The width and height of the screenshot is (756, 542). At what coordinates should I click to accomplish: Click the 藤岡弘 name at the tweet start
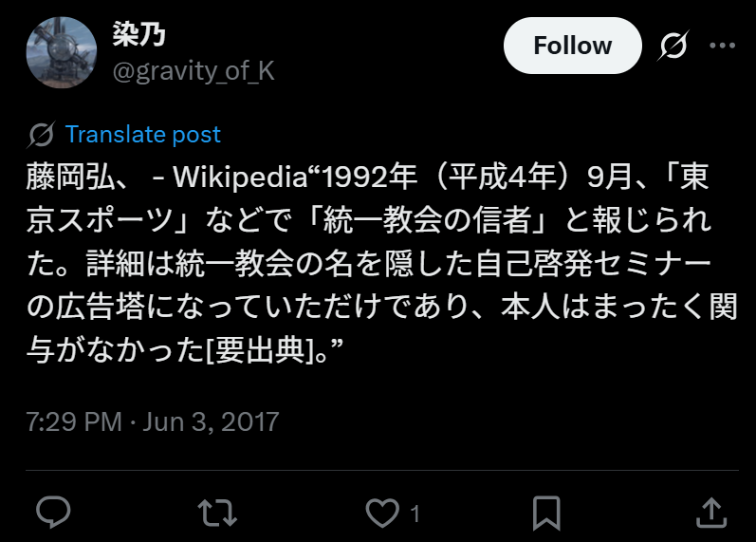[70, 177]
